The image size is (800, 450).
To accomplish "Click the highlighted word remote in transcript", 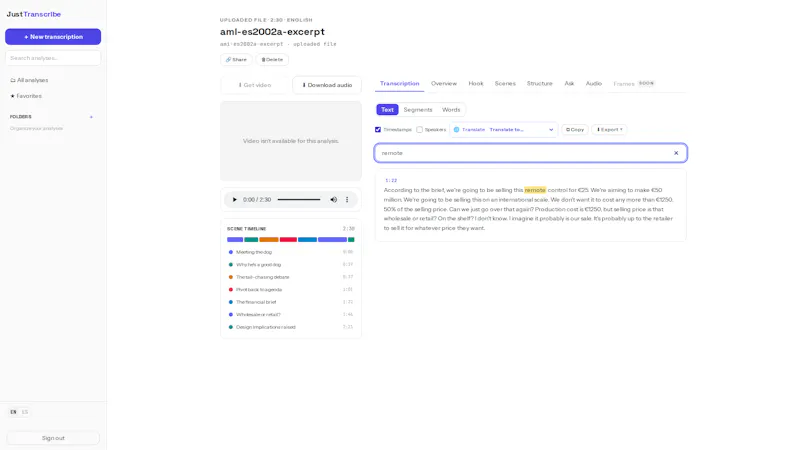I will (x=535, y=190).
